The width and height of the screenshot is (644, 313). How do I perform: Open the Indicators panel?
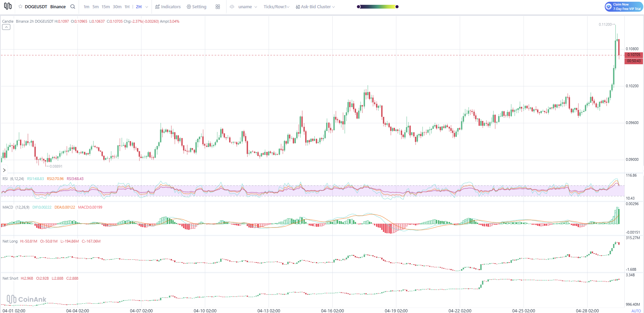[168, 7]
